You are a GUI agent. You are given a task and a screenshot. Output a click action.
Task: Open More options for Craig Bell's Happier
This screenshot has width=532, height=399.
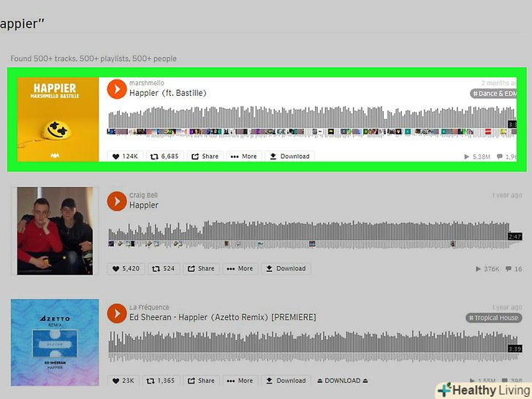240,269
